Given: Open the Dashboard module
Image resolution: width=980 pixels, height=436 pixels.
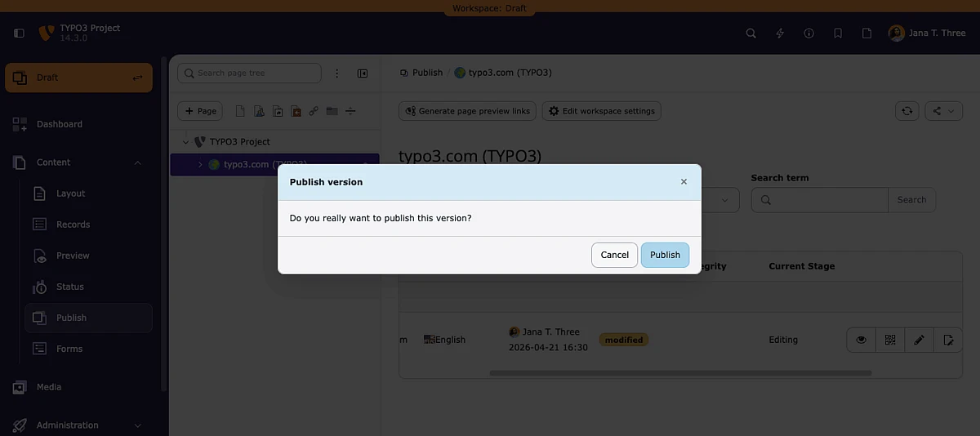Looking at the screenshot, I should coord(59,124).
